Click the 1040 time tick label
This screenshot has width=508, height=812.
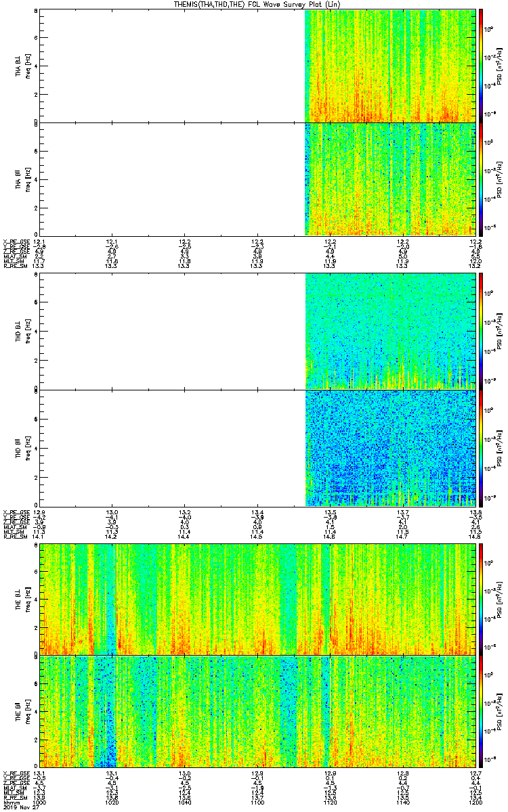pyautogui.click(x=185, y=801)
